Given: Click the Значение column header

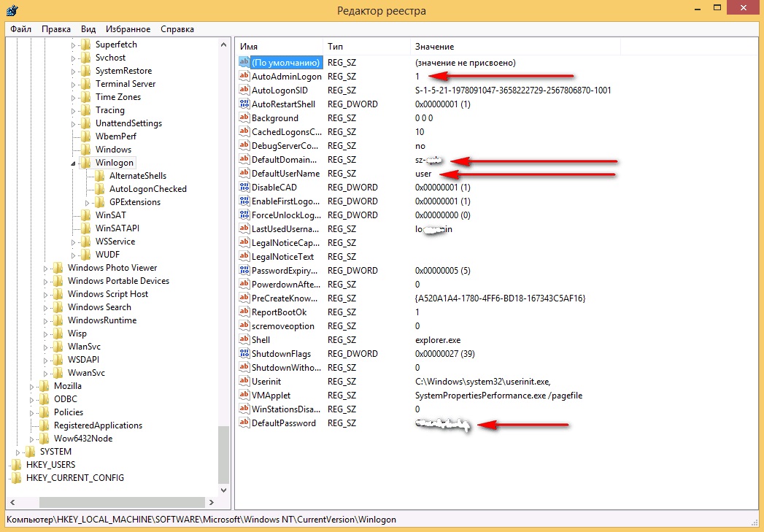Looking at the screenshot, I should tap(515, 47).
